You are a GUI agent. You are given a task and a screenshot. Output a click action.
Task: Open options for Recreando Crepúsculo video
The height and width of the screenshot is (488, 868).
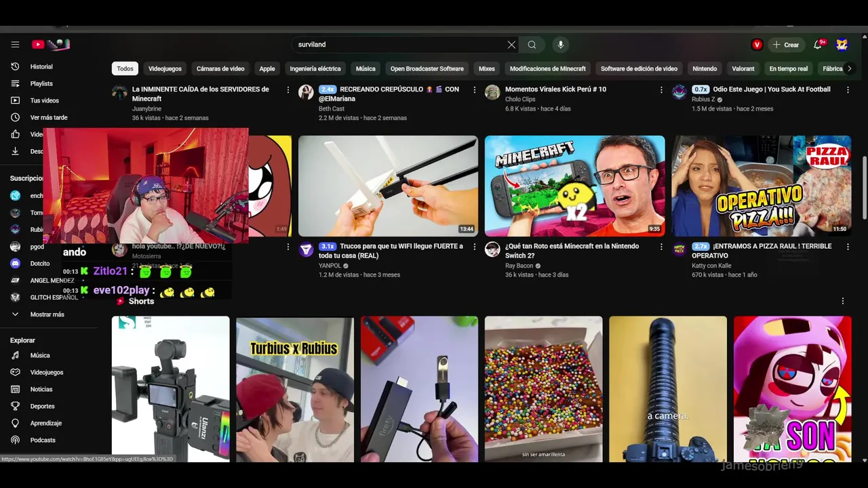coord(475,89)
